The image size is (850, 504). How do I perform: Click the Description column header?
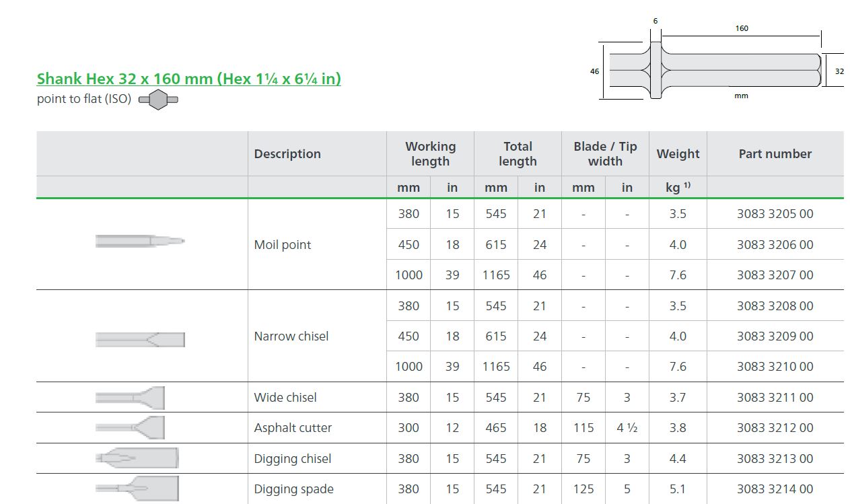(287, 154)
